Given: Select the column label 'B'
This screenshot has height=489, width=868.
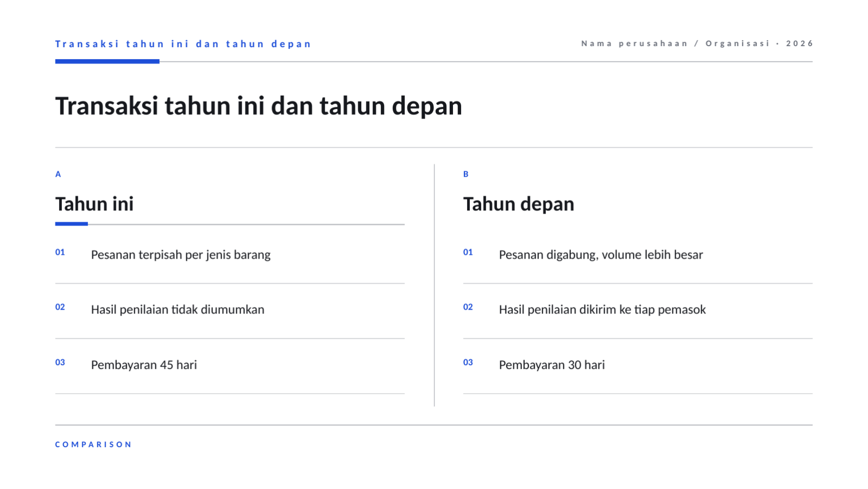Looking at the screenshot, I should [466, 174].
